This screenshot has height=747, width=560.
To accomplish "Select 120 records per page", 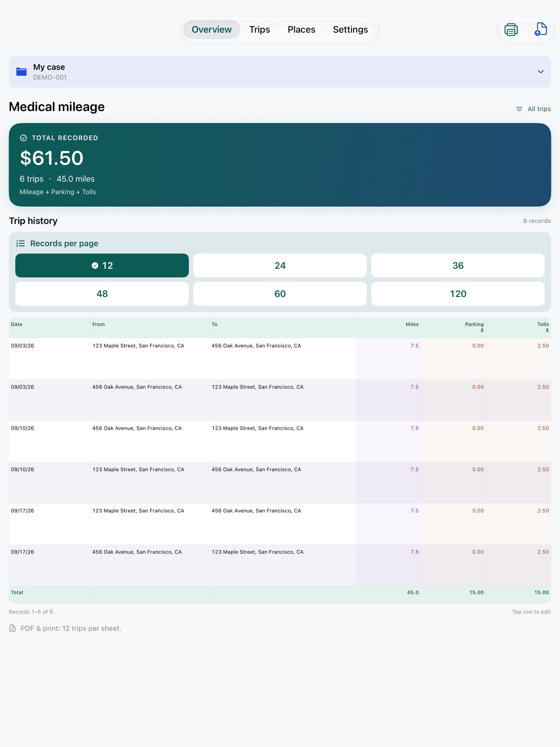I will (458, 294).
